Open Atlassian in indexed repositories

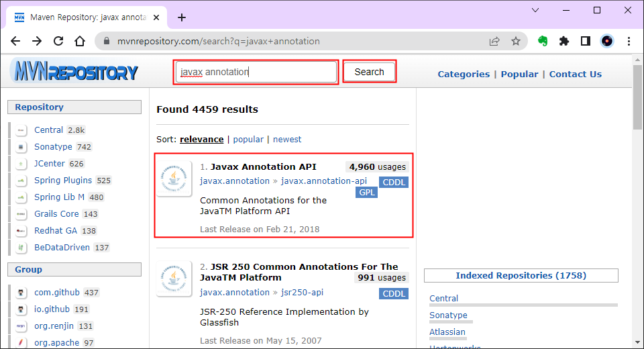447,332
